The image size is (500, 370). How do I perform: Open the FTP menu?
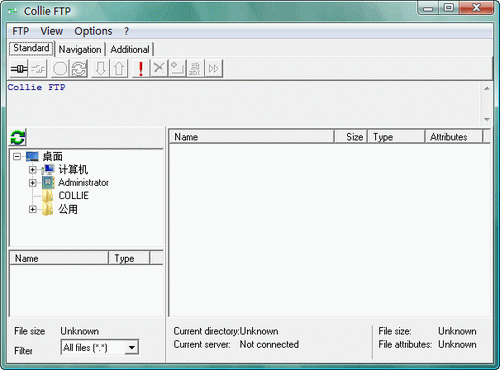21,31
